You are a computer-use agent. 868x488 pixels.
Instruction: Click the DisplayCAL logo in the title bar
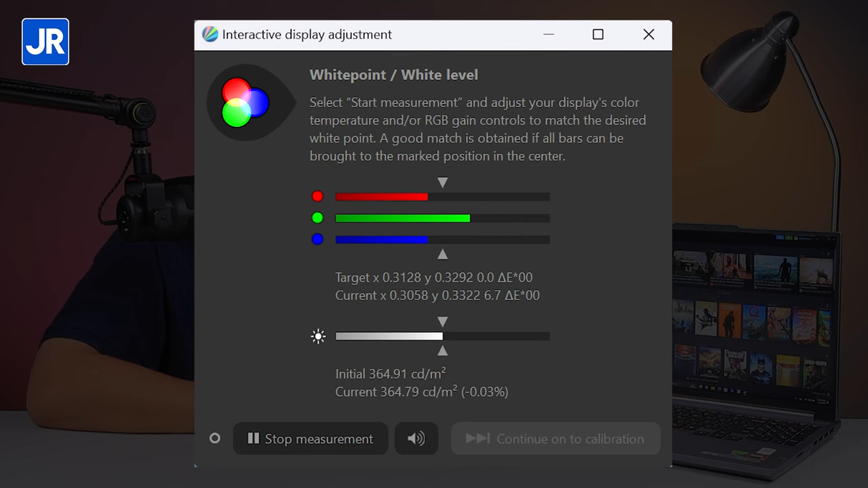pyautogui.click(x=210, y=34)
